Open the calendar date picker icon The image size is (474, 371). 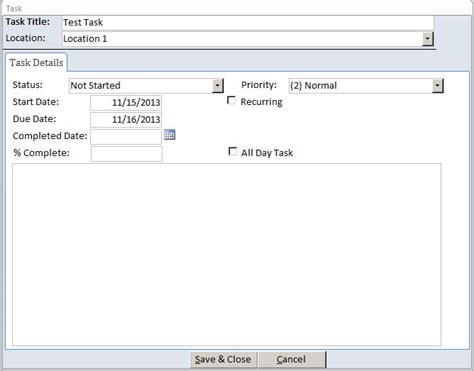pyautogui.click(x=170, y=135)
